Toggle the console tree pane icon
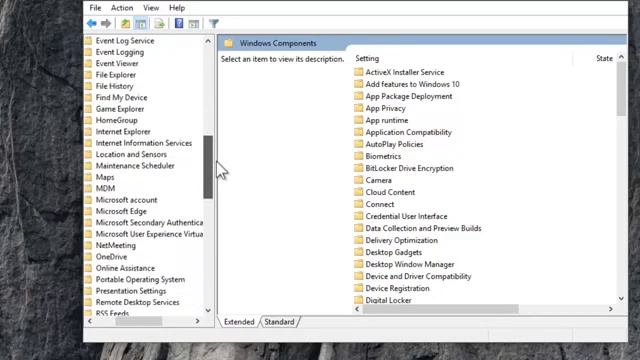 pyautogui.click(x=140, y=24)
